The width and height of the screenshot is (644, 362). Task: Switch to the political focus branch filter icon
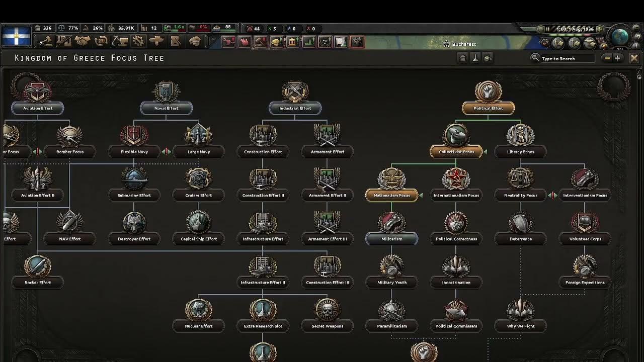coord(462,58)
